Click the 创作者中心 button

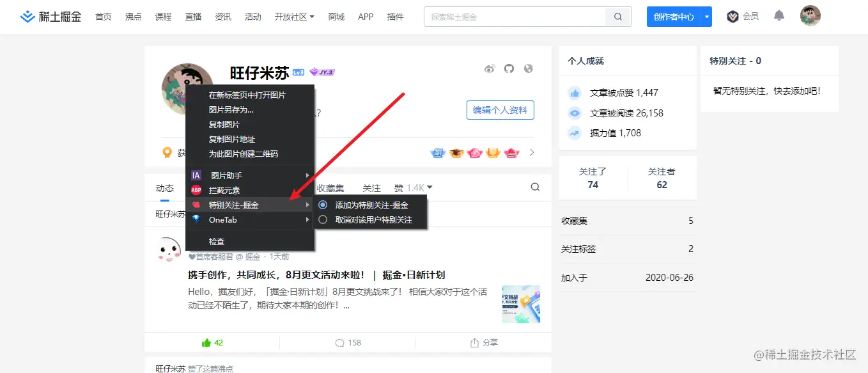(x=674, y=17)
